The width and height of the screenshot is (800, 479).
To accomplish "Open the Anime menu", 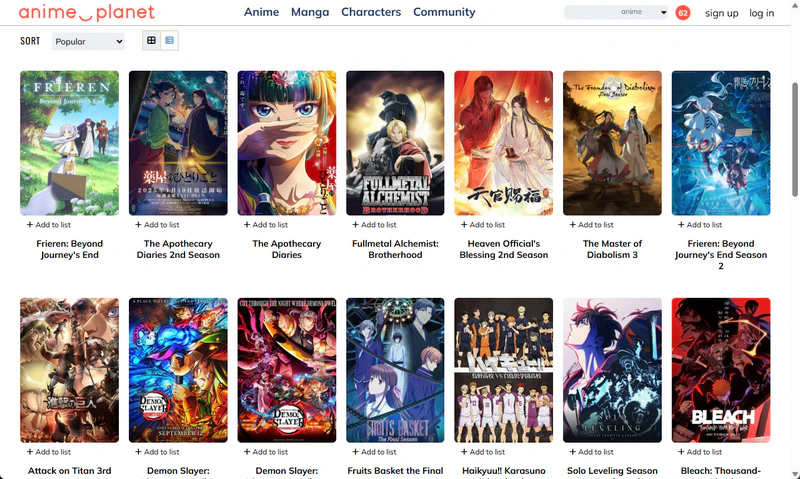I will [261, 12].
